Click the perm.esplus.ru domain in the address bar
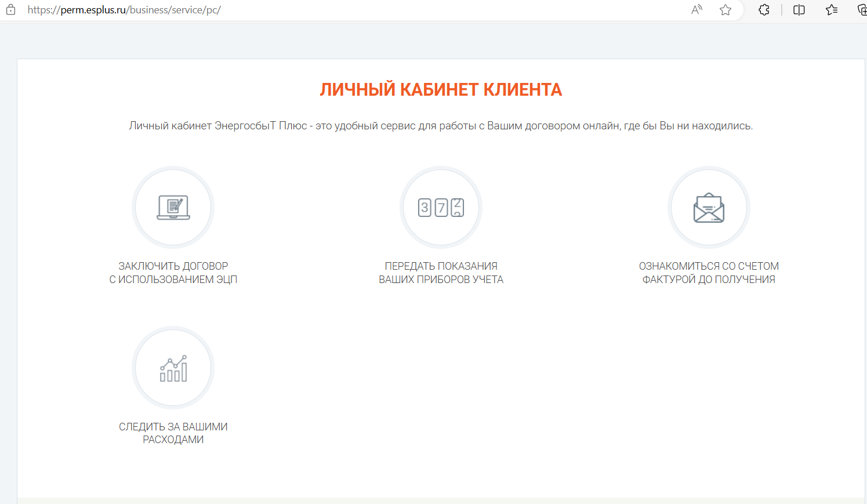Screen dimensions: 867x504 click(x=93, y=10)
